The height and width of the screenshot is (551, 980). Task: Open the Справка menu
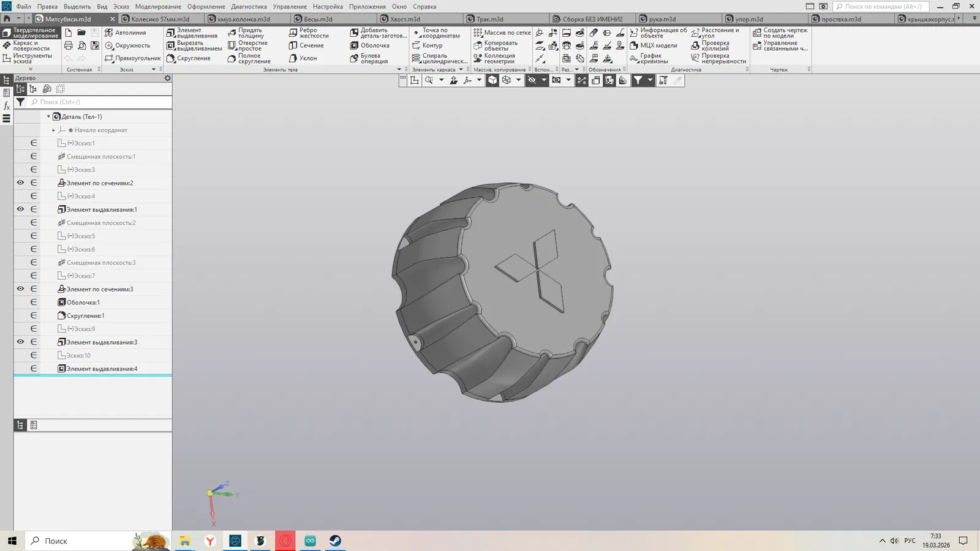(x=424, y=6)
